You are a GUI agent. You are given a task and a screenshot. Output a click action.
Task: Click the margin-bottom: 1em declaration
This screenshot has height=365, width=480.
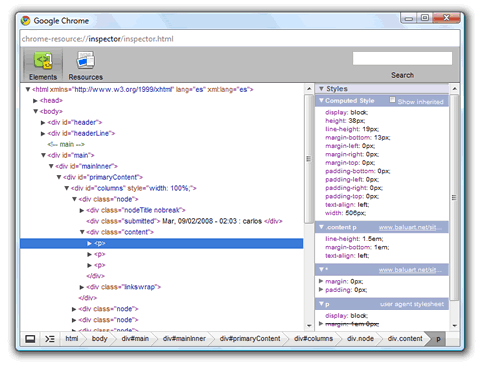point(357,247)
